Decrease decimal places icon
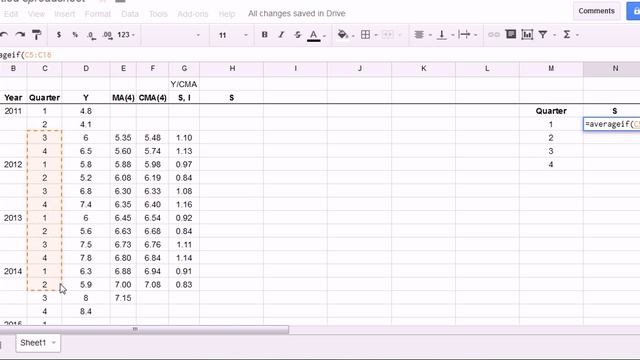This screenshot has height=360, width=640. click(91, 36)
